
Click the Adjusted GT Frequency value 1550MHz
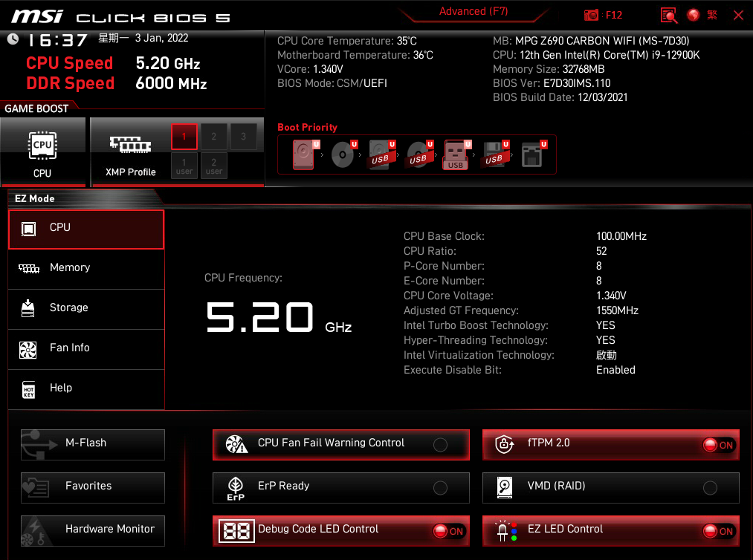coord(617,310)
